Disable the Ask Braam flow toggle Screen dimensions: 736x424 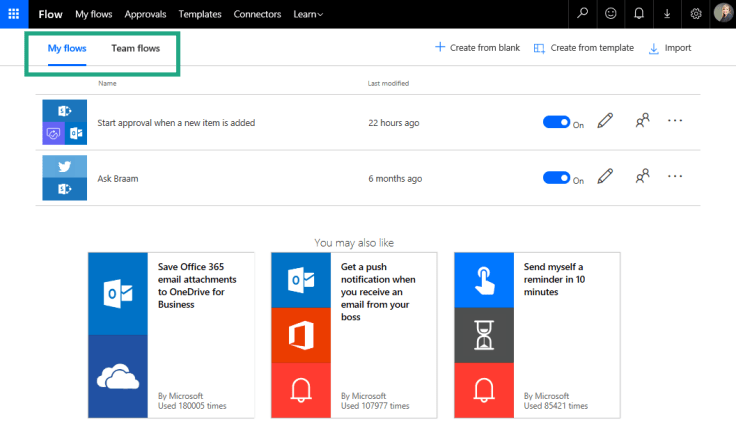pyautogui.click(x=556, y=178)
